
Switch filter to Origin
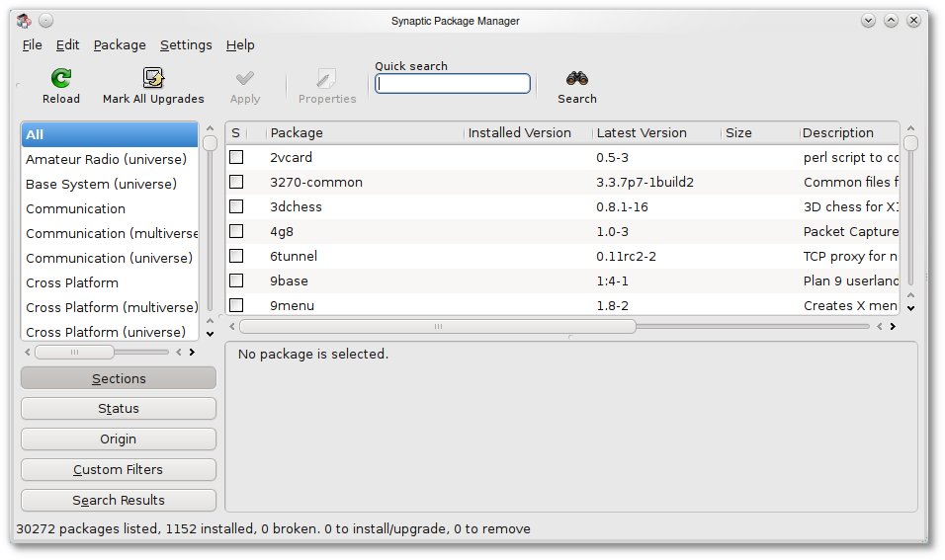(119, 439)
